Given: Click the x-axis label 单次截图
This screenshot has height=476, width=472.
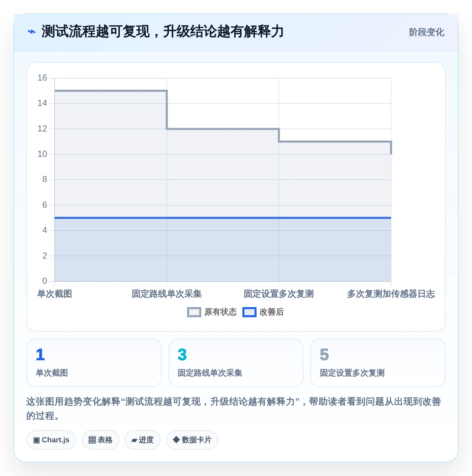Looking at the screenshot, I should pyautogui.click(x=55, y=294).
